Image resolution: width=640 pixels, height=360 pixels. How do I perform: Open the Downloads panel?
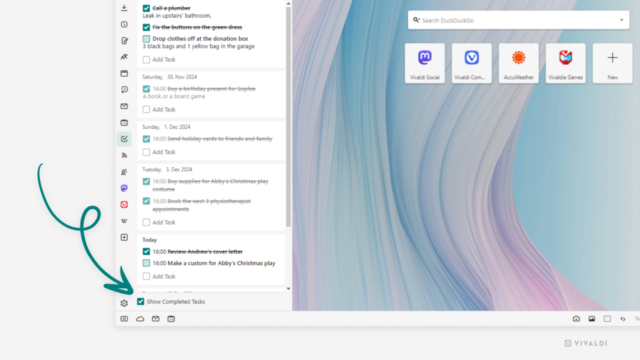[x=124, y=8]
